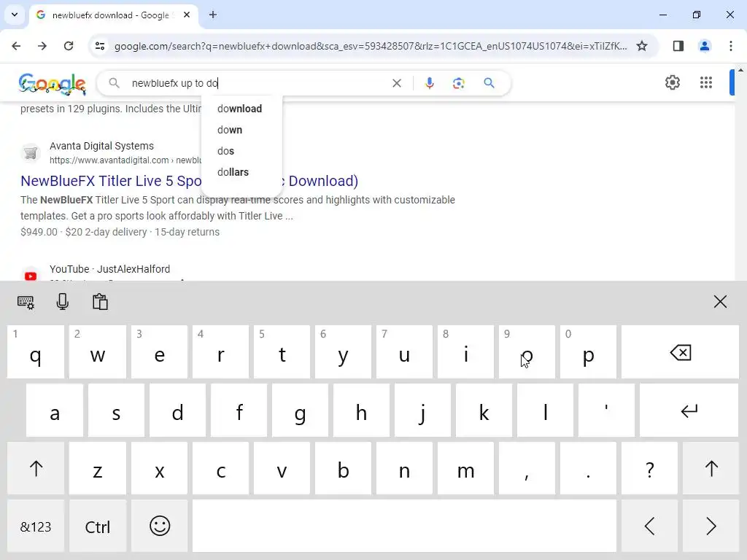Go back to previous page
Viewport: 747px width, 560px height.
(x=16, y=46)
